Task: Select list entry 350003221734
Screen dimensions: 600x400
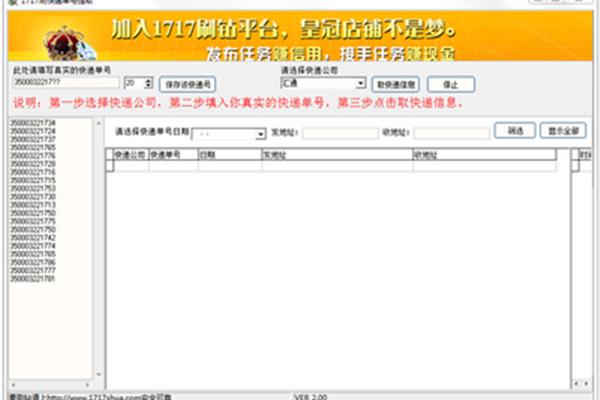Action: 33,123
